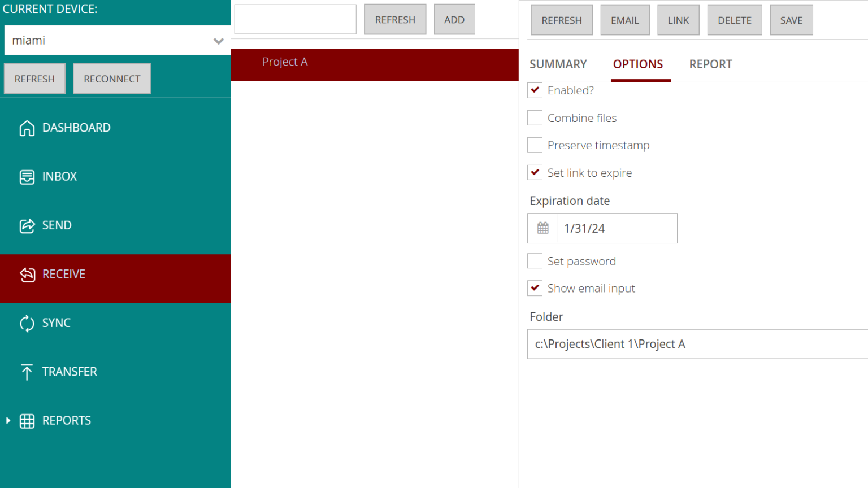The width and height of the screenshot is (868, 488).
Task: Select the Transfer upload icon
Action: (27, 372)
